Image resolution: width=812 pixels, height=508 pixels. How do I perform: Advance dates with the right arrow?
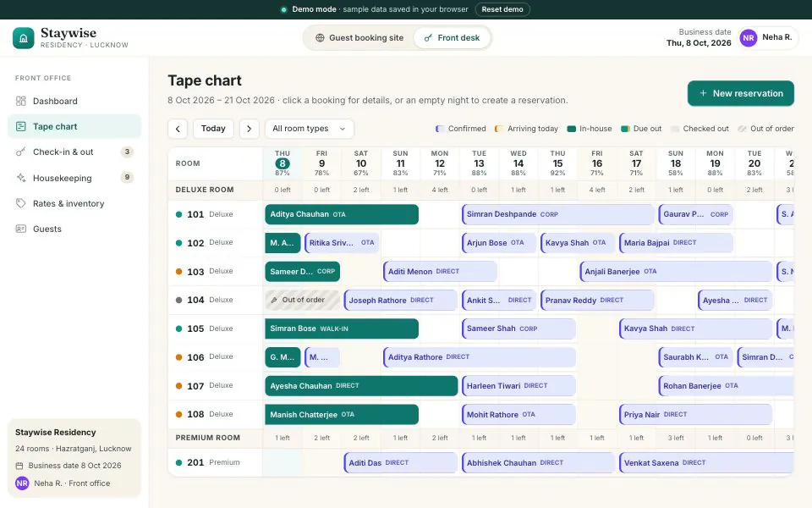249,129
